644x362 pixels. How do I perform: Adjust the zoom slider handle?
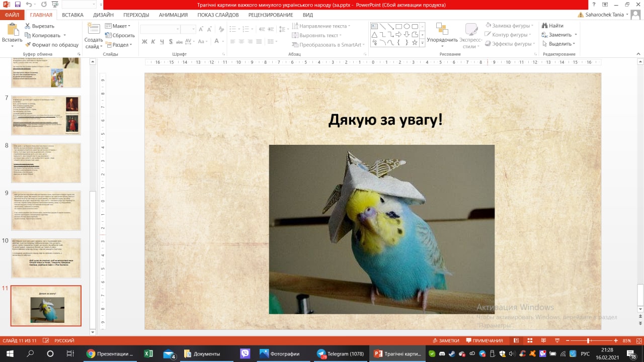coord(588,340)
